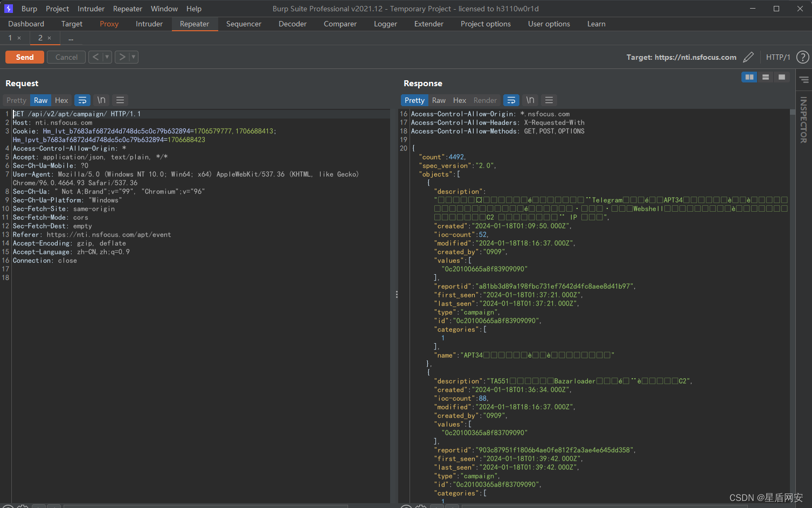Viewport: 812px width, 508px height.
Task: Show response in Raw view
Action: click(439, 100)
